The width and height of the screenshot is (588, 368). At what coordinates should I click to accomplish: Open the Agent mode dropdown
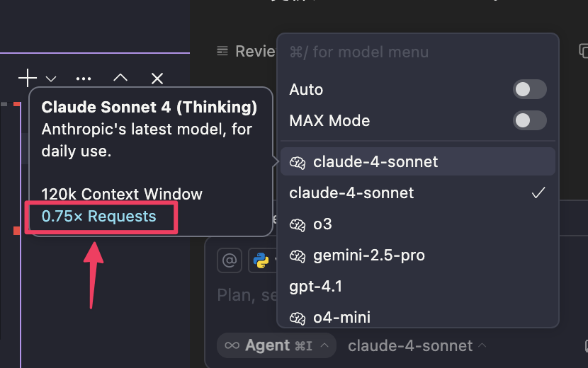276,345
